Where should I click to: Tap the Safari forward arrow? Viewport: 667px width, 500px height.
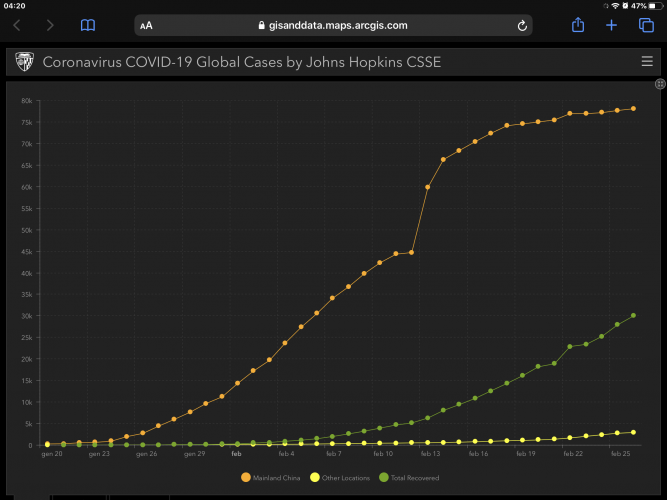tap(51, 25)
